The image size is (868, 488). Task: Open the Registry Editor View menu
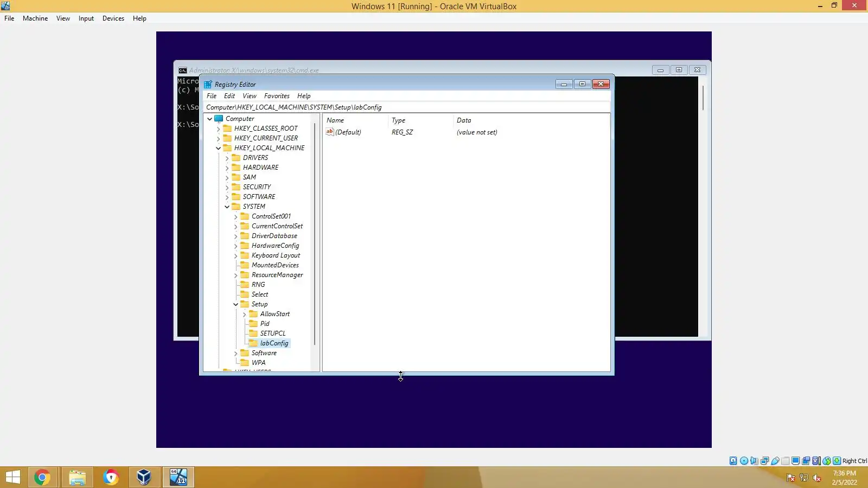250,96
